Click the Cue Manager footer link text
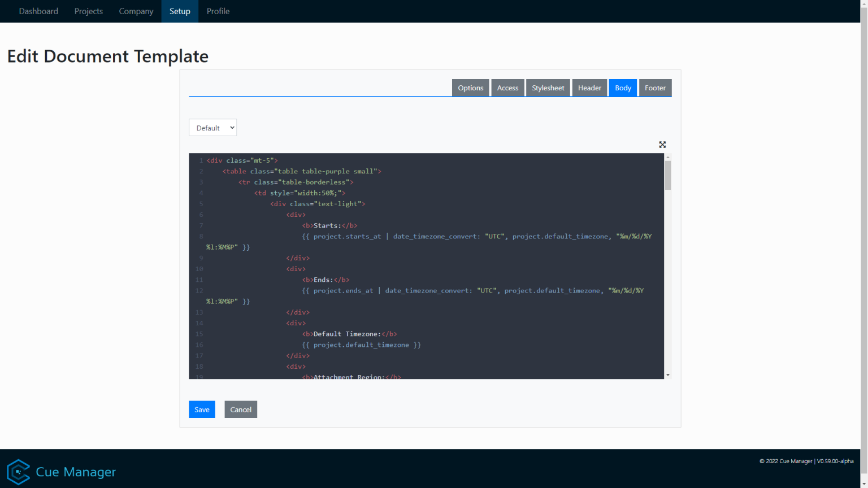This screenshot has width=868, height=488. click(75, 472)
